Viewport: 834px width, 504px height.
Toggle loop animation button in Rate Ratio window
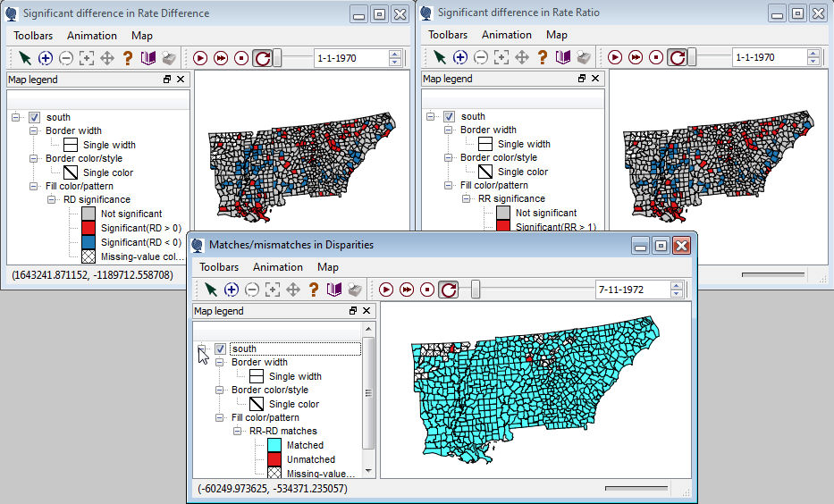tap(677, 57)
